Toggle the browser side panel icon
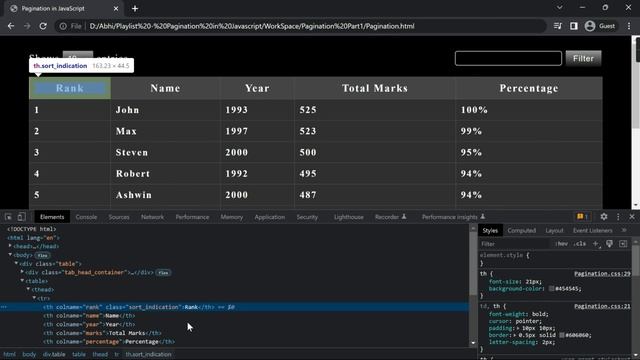 coord(573,26)
